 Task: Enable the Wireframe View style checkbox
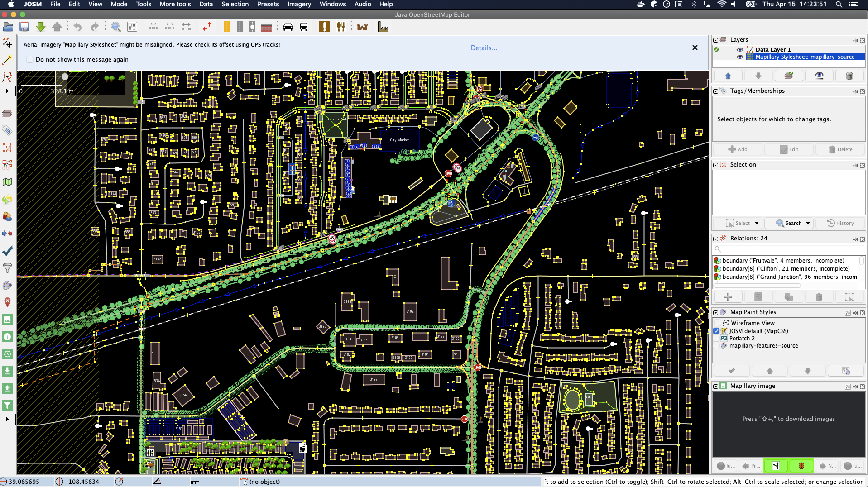tap(717, 323)
